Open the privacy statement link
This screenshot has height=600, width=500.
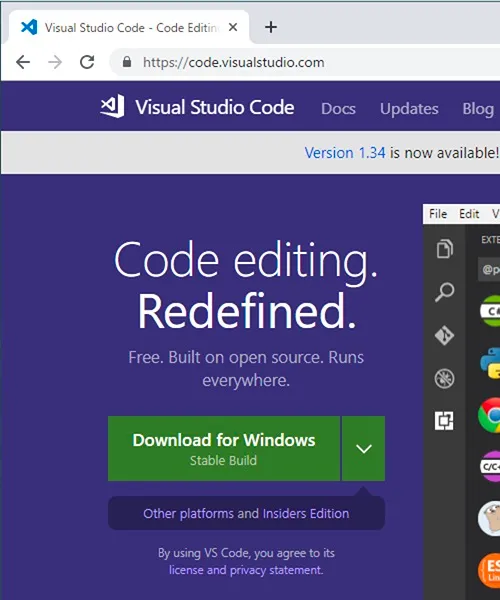[x=276, y=570]
